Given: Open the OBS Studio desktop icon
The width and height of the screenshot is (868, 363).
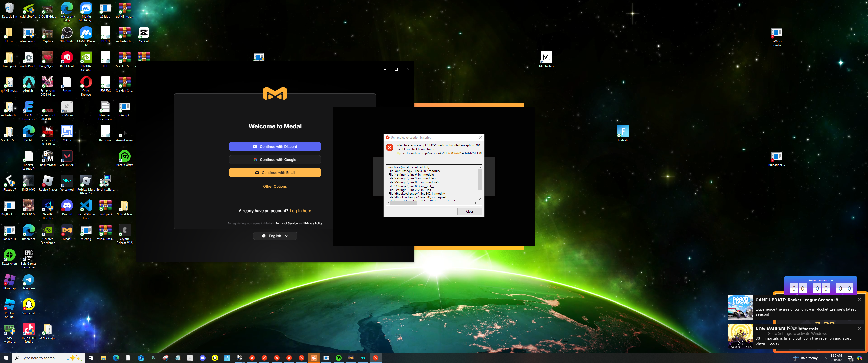Looking at the screenshot, I should tap(67, 33).
